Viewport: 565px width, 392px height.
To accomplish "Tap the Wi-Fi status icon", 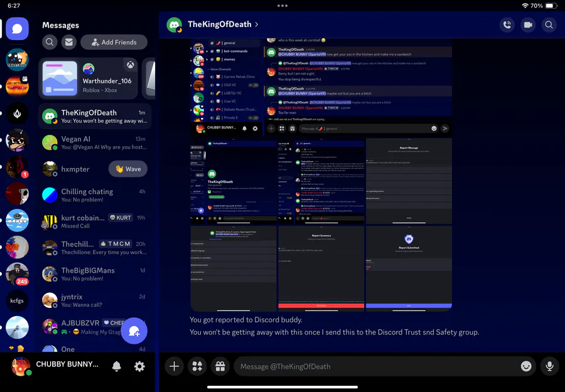I will coord(525,6).
